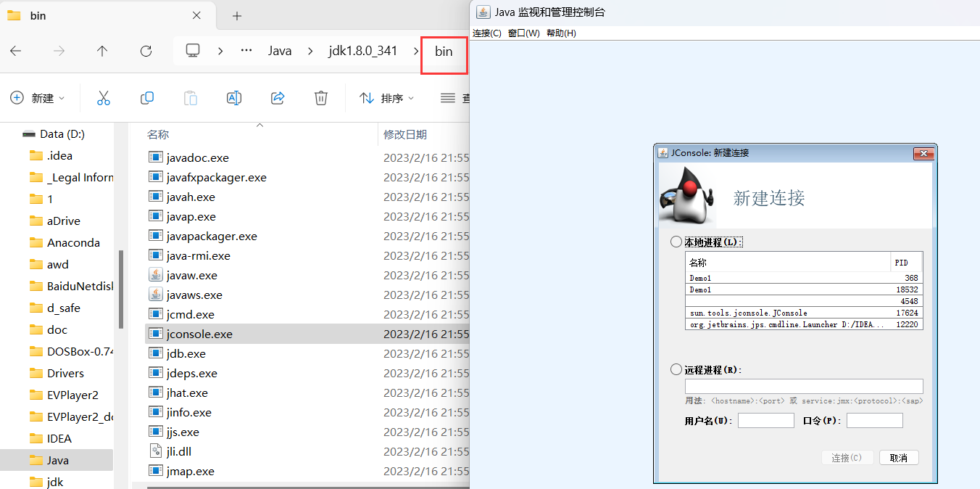The height and width of the screenshot is (489, 980).
Task: Click the jli.dll file icon
Action: (156, 451)
